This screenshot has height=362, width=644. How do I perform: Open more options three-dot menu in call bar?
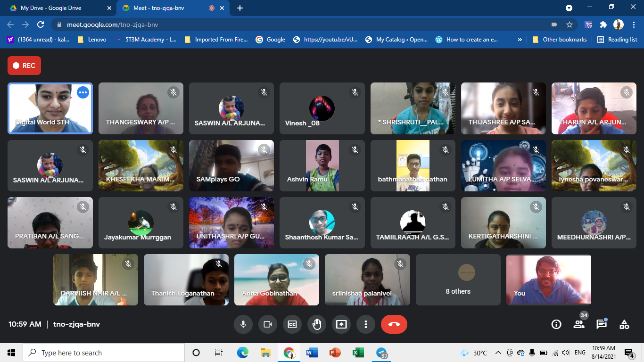click(x=366, y=324)
